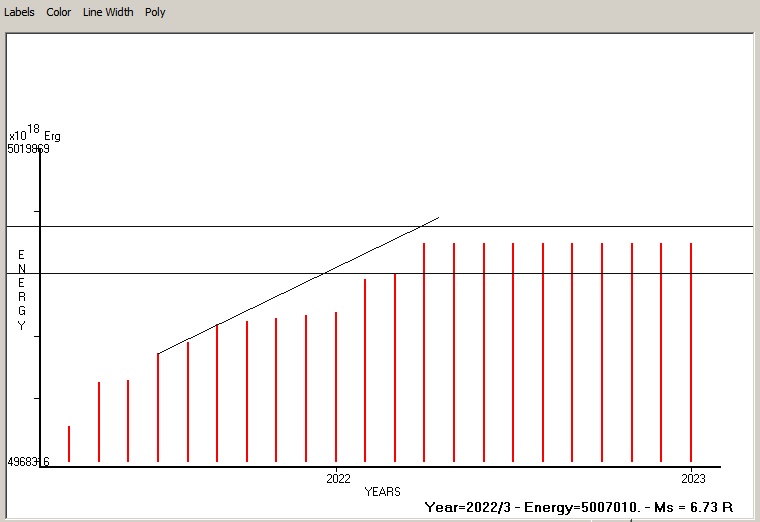Click the diagonal black trend line
This screenshot has height=522, width=760.
(x=300, y=284)
